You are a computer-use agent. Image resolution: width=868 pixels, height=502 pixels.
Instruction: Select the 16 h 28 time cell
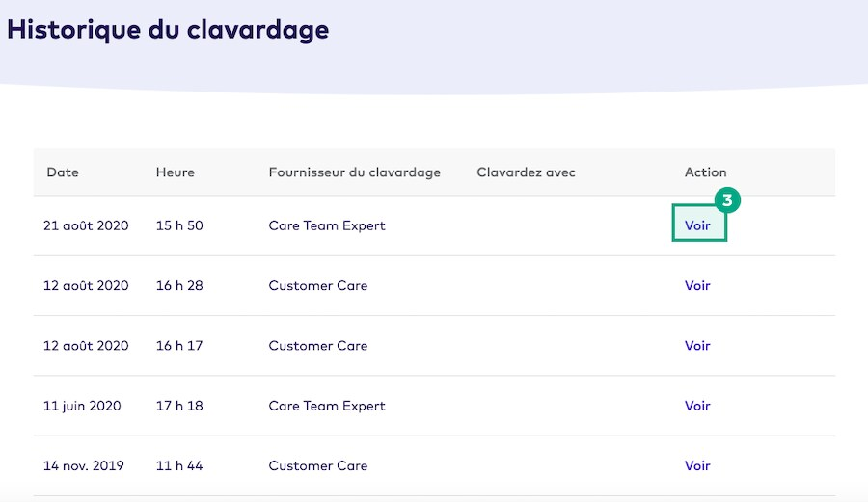[179, 285]
